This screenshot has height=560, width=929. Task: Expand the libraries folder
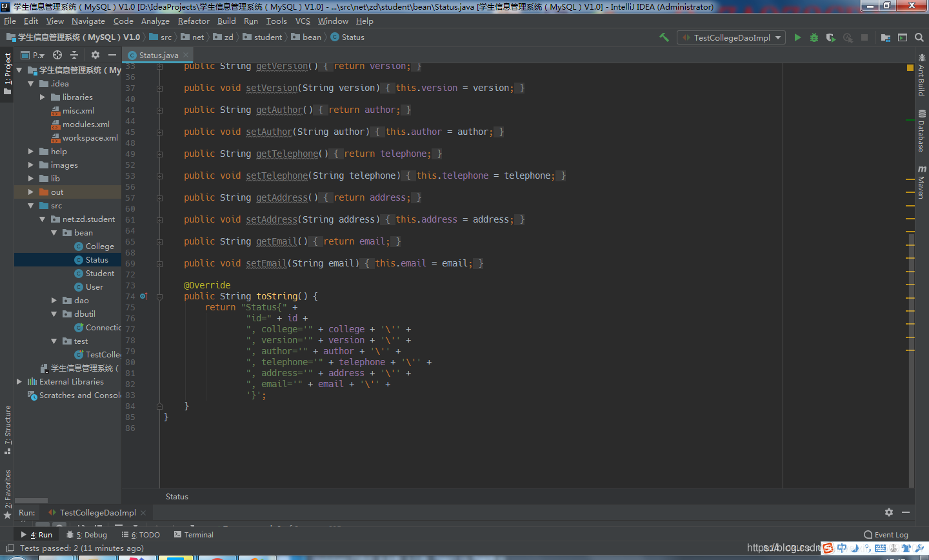(43, 97)
